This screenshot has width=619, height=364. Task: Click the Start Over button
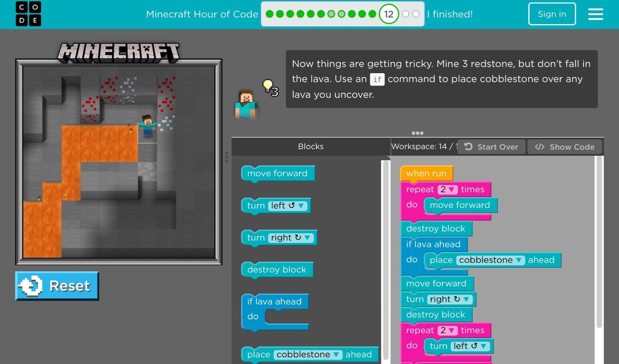pyautogui.click(x=491, y=147)
